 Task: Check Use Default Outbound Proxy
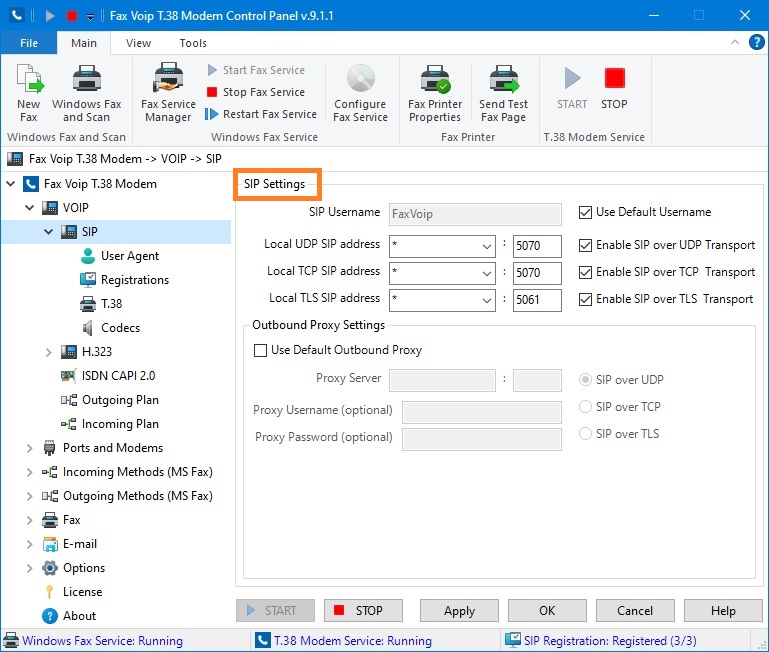coord(260,350)
